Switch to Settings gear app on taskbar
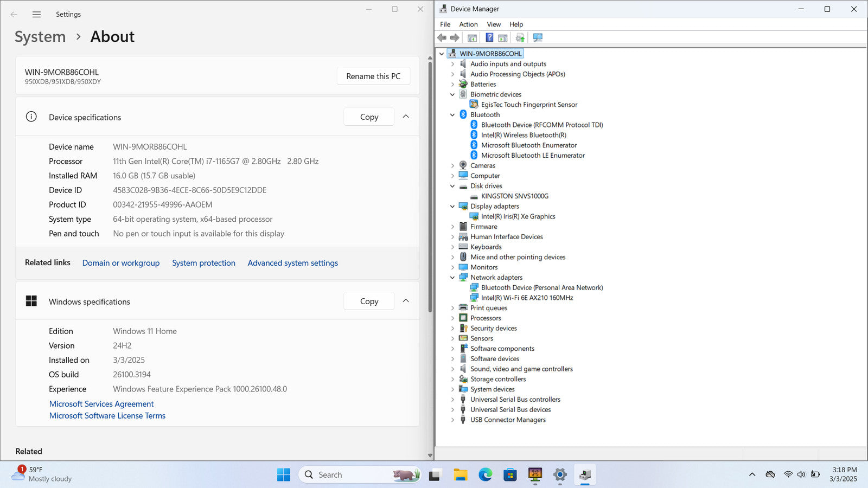Screen dimensions: 868x488 coord(560,475)
